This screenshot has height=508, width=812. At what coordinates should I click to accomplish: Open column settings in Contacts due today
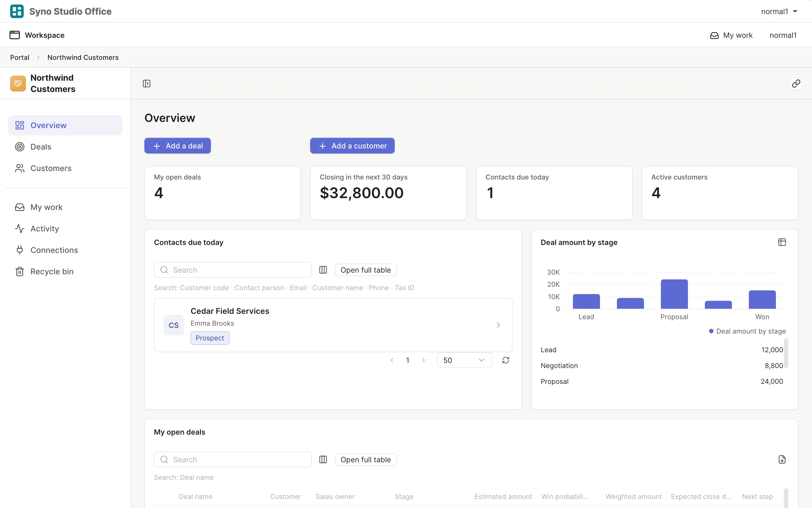[323, 270]
